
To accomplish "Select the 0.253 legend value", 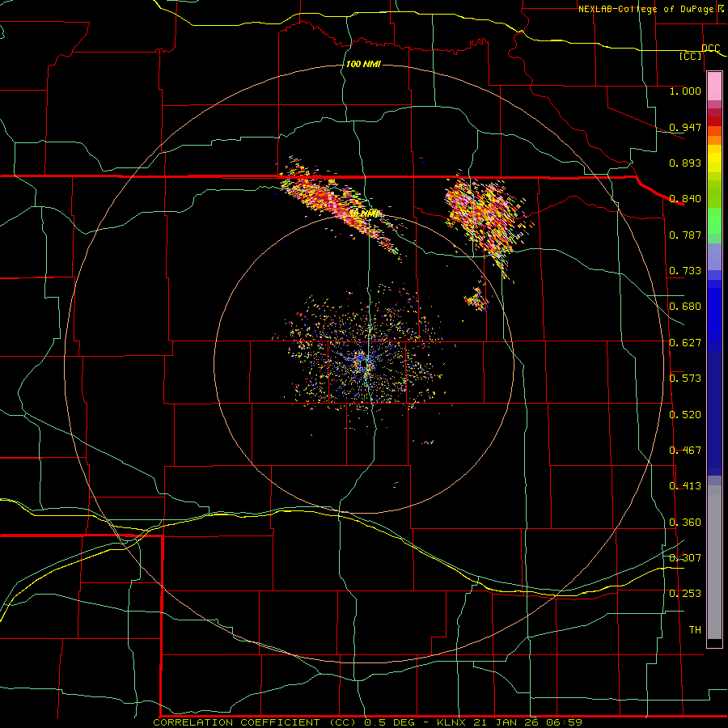I will 685,594.
